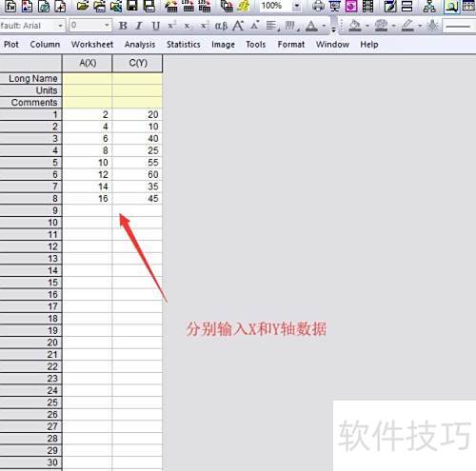Toggle Italic formatting
476x471 pixels.
[139, 26]
